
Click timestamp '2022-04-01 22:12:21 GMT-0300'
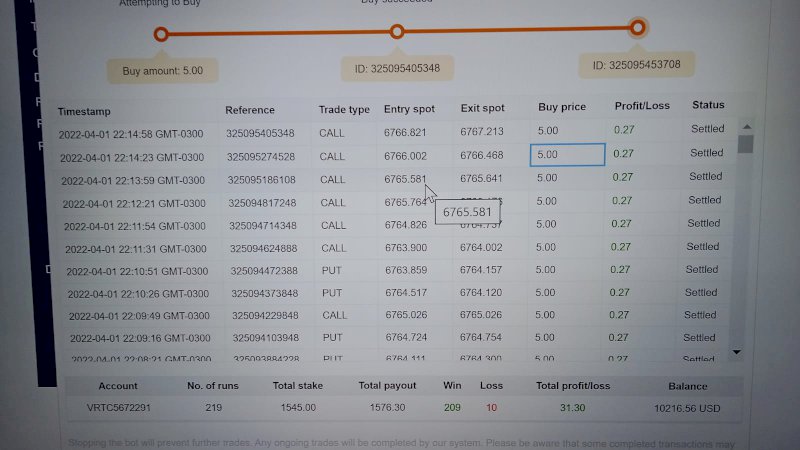point(134,204)
